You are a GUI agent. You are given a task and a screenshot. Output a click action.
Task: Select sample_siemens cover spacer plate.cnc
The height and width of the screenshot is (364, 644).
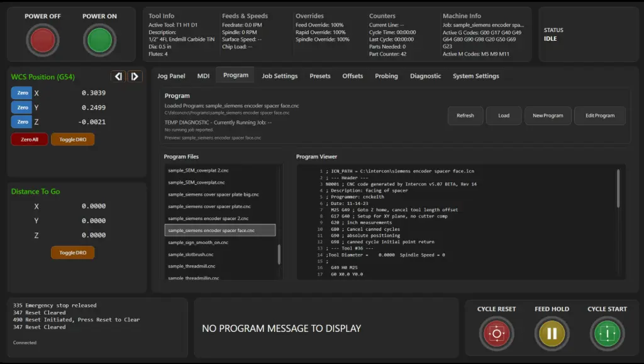(x=220, y=206)
